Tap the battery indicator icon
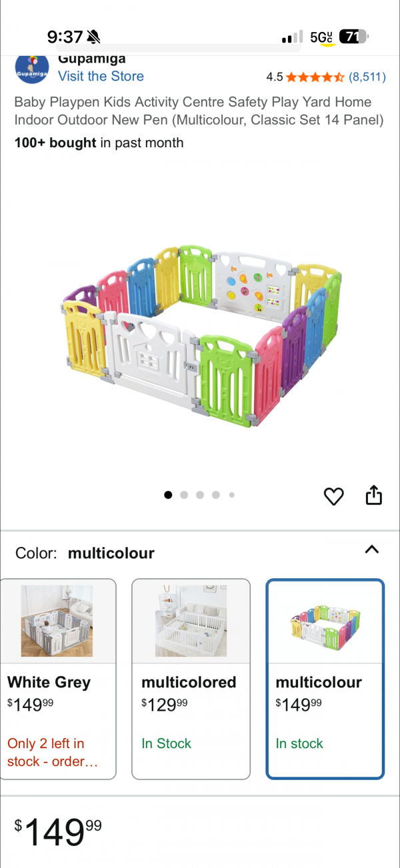Viewport: 400px width, 868px height. (x=354, y=37)
